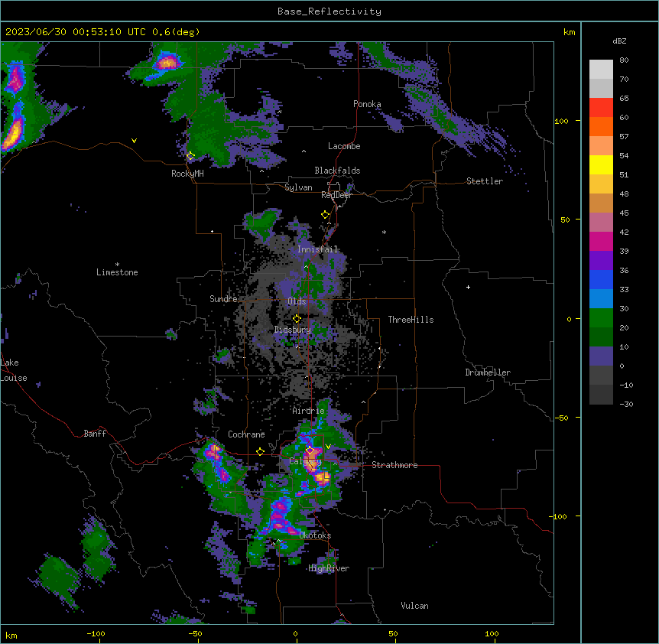Click the Didsbury label
The image size is (659, 644).
click(x=293, y=330)
